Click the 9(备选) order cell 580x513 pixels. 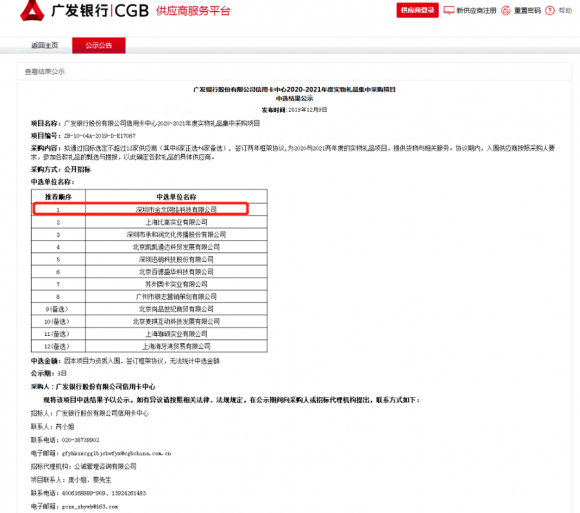(x=58, y=309)
